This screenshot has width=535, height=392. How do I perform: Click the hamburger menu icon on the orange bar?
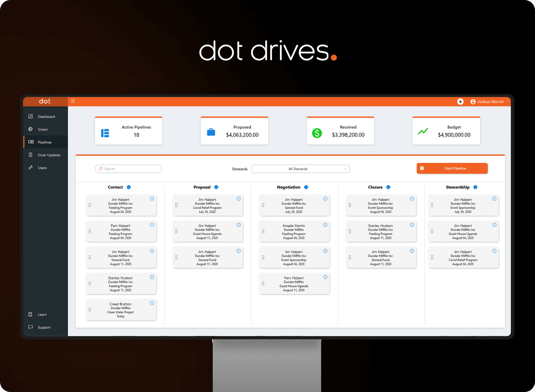[73, 101]
